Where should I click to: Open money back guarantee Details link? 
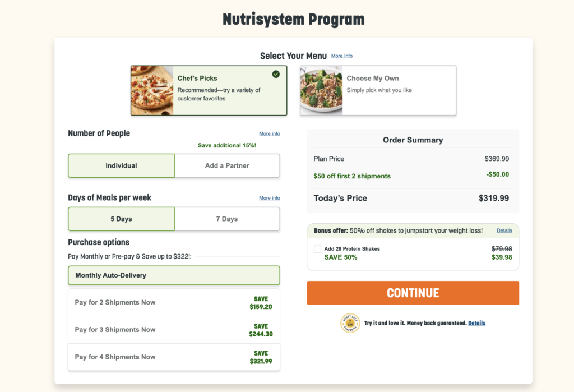tap(477, 323)
